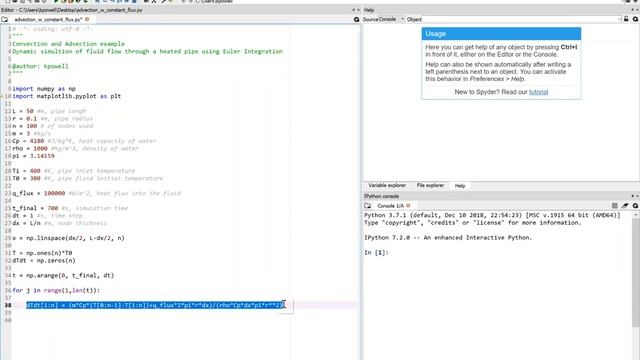Select the Console 1/A tab
The height and width of the screenshot is (360, 640).
point(390,206)
